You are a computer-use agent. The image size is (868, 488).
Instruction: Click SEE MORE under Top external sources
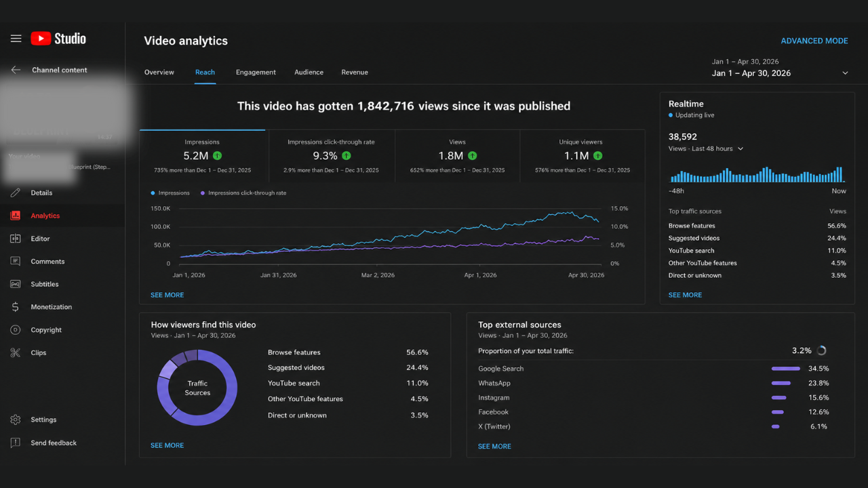click(x=494, y=446)
